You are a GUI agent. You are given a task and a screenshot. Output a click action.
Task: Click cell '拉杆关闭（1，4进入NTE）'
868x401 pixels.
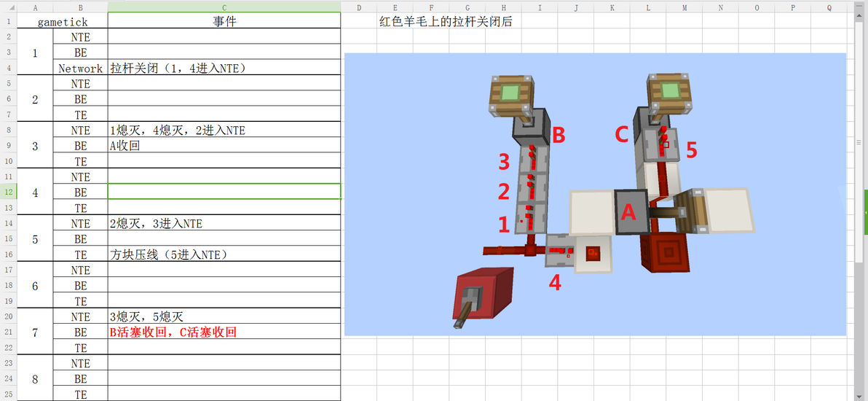click(224, 68)
